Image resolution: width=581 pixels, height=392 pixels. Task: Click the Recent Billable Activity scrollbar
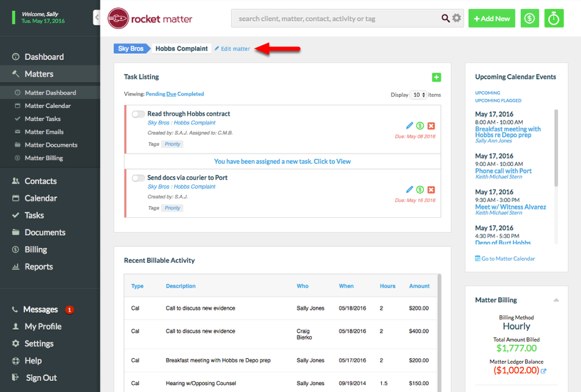[439, 333]
